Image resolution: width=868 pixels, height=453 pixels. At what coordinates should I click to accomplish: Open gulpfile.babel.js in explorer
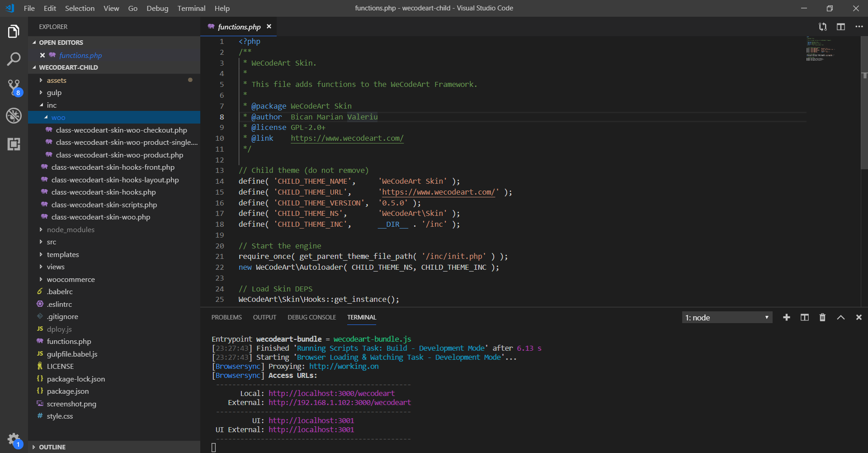point(114,354)
